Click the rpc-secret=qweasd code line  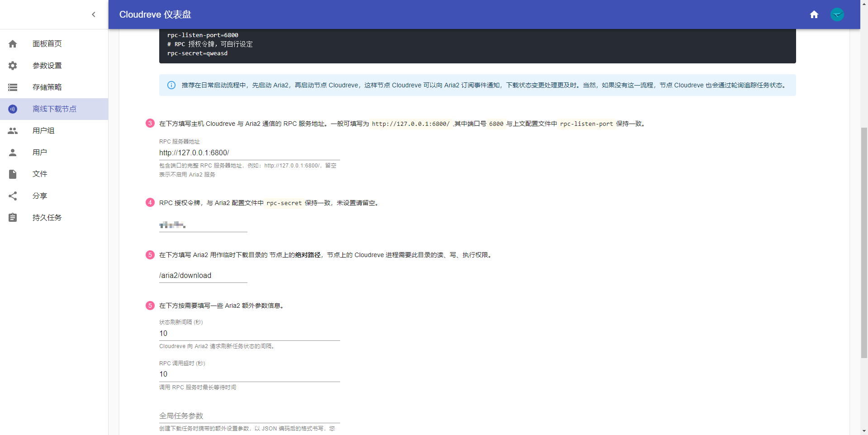click(197, 53)
